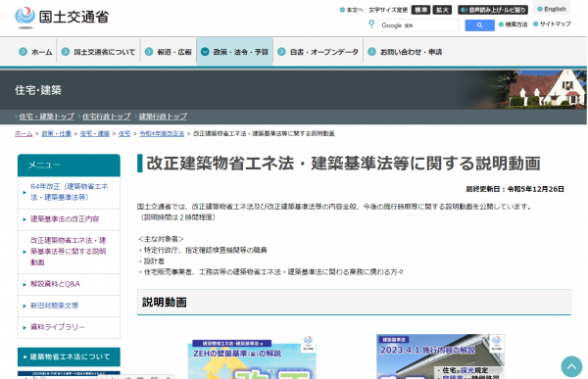Viewport: 588px width, 379px height.
Task: Open the ZEHの壁量基準の解説 video thumbnail
Action: (252, 357)
